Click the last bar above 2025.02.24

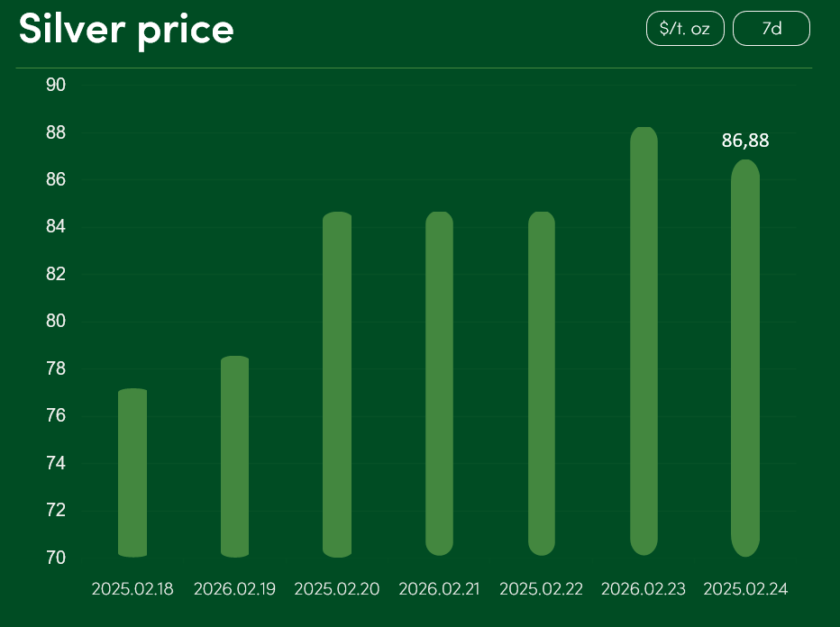coord(745,359)
